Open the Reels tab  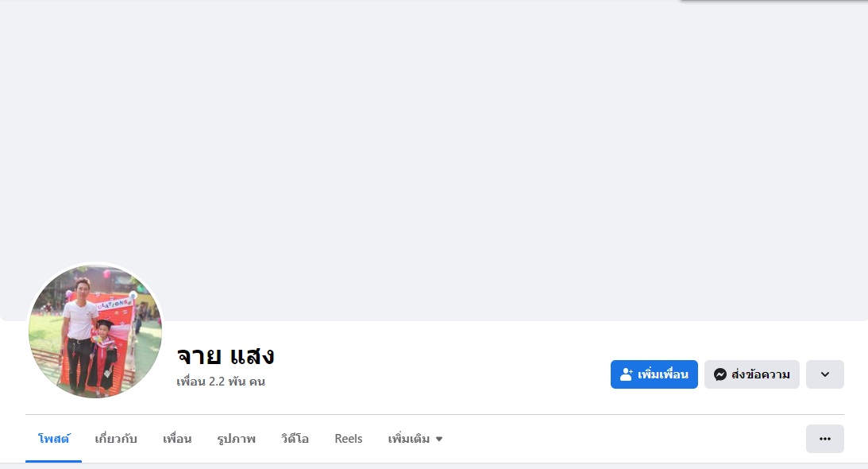[349, 439]
